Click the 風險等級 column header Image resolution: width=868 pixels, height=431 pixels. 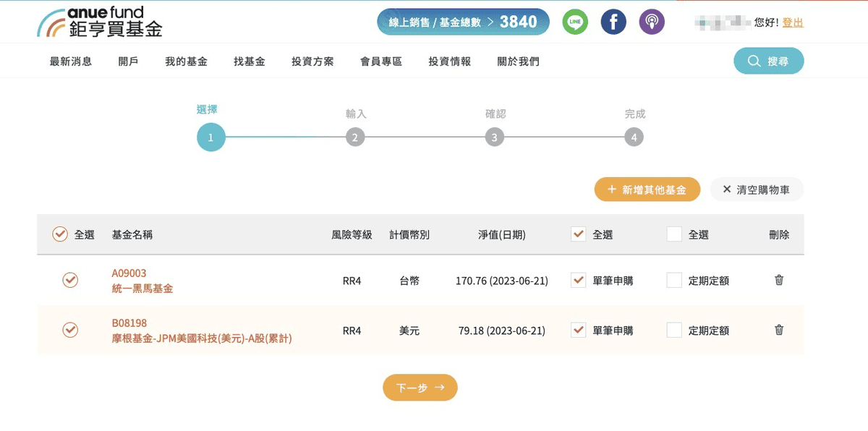pyautogui.click(x=352, y=234)
